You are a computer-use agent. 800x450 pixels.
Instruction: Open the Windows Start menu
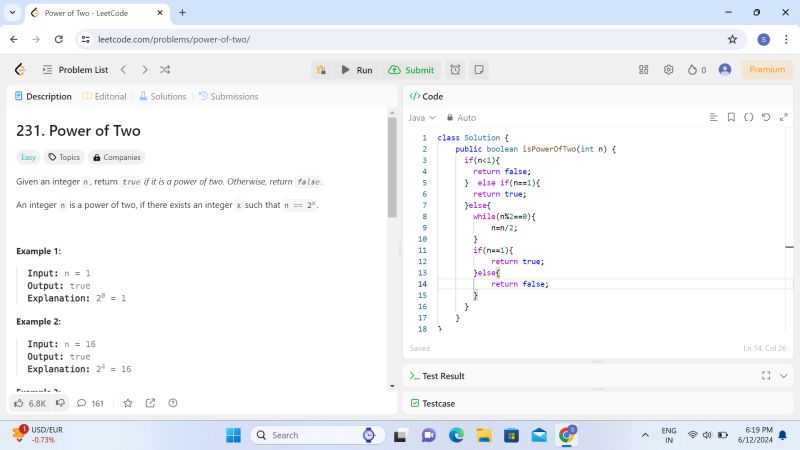(234, 435)
